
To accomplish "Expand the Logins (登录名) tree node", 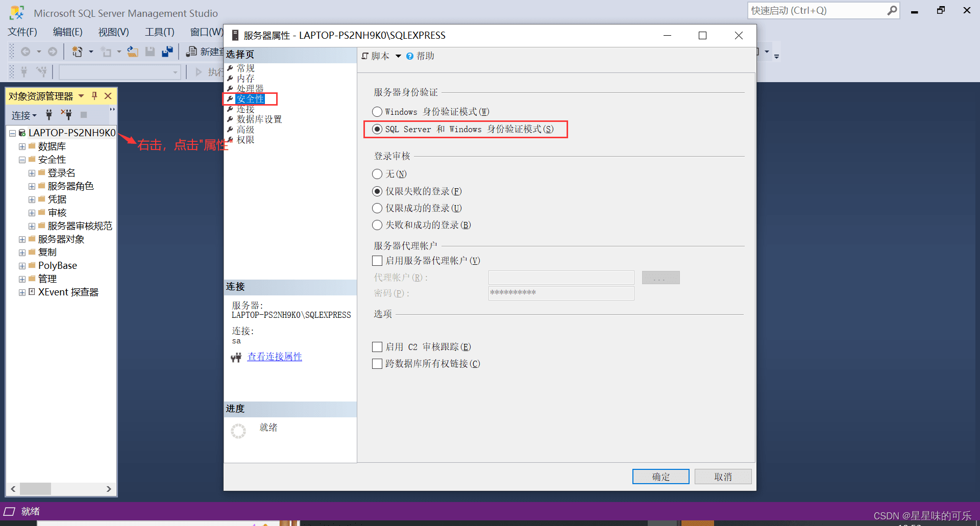I will (32, 173).
